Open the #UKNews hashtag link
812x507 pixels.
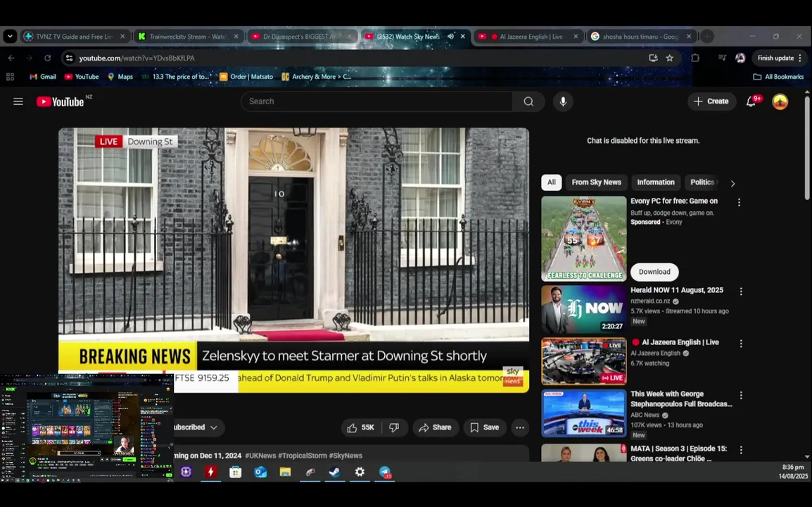[260, 456]
